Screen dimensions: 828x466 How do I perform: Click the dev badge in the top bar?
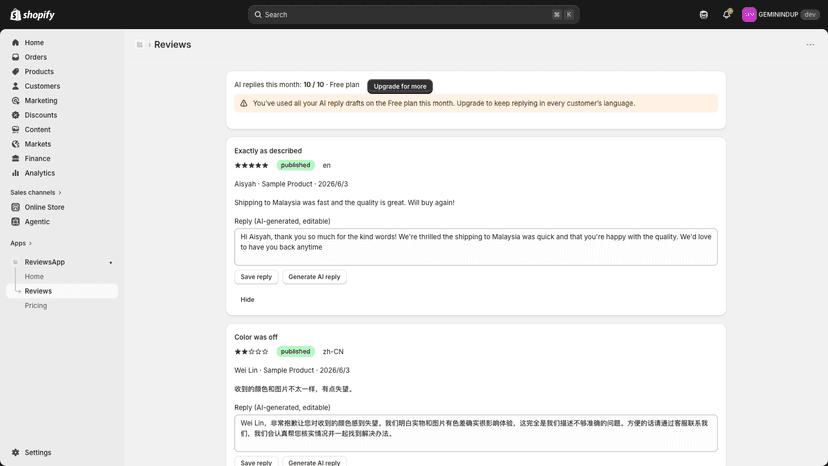click(x=810, y=15)
